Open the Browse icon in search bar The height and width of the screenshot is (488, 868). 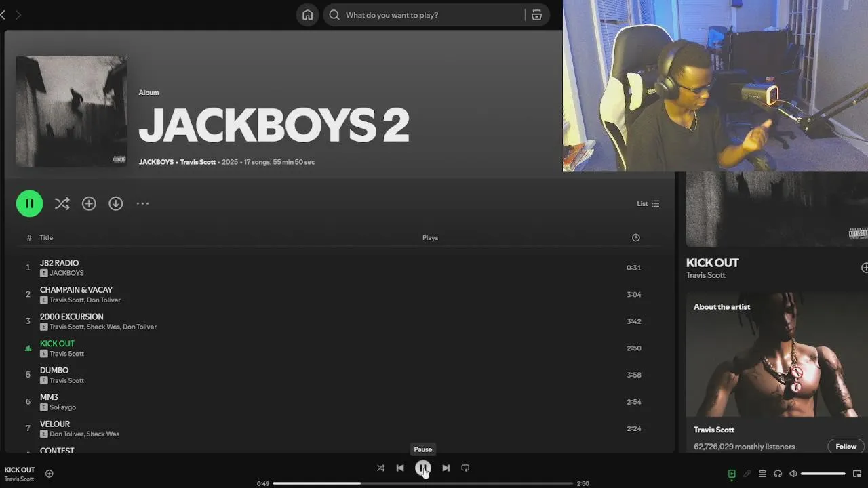pos(536,15)
